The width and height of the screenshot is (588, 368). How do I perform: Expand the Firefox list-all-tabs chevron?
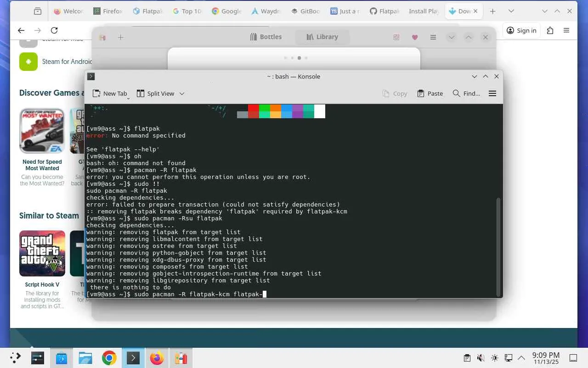tap(511, 11)
